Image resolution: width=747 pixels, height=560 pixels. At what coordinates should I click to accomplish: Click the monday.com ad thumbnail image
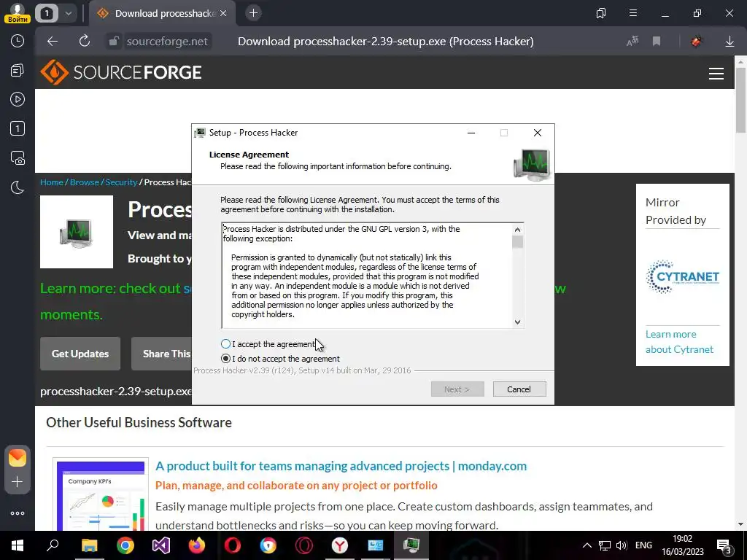click(101, 495)
